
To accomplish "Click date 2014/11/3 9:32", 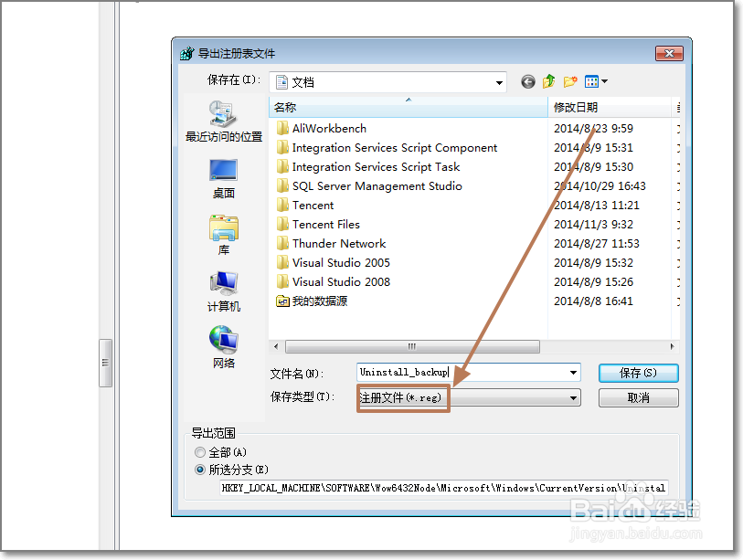I will point(593,224).
